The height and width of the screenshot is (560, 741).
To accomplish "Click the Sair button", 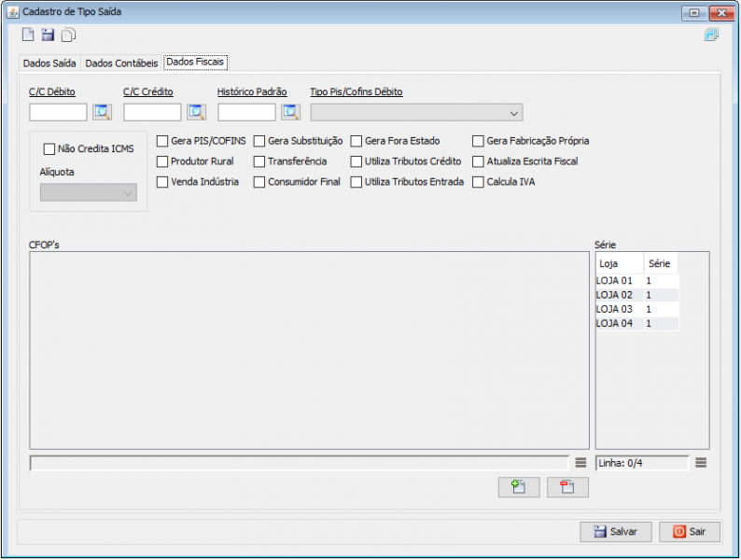I will tap(690, 532).
